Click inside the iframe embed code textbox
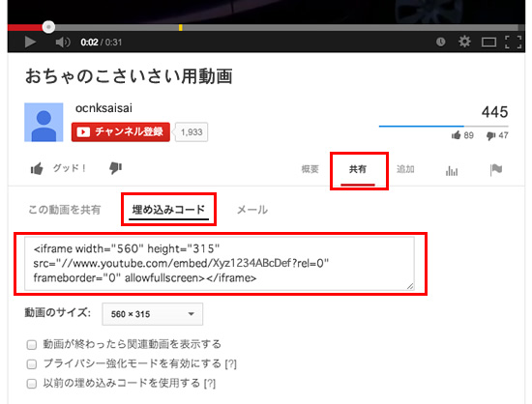The height and width of the screenshot is (404, 532). point(220,263)
